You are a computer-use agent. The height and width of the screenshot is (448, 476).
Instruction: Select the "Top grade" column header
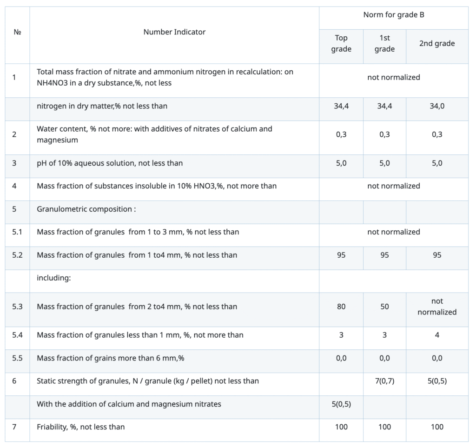(x=341, y=44)
